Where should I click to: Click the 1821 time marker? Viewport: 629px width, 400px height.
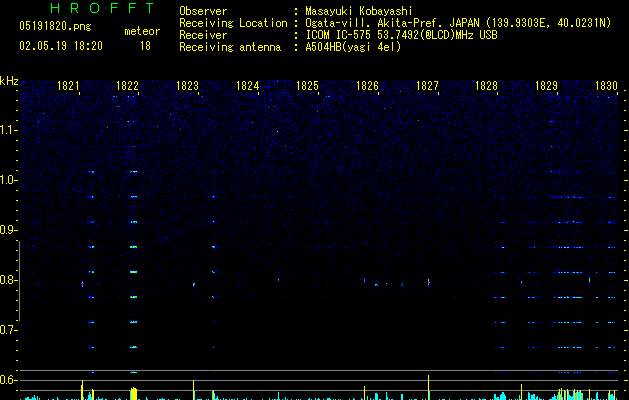[68, 86]
